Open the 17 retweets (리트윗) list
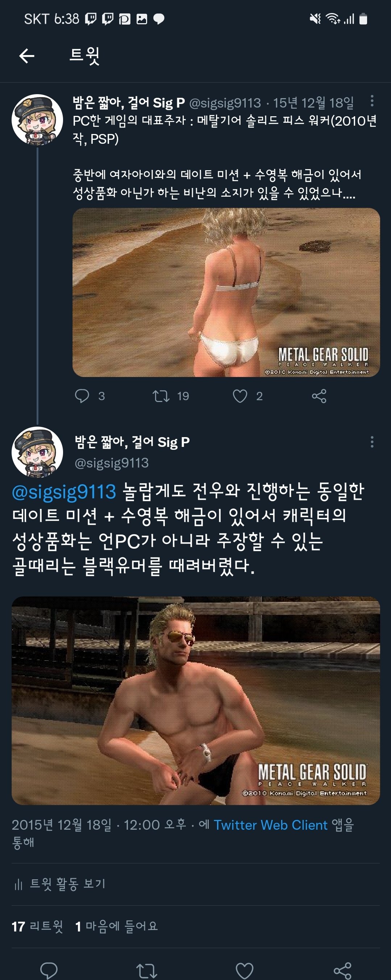Screen dimensions: 391x980 pos(37,926)
